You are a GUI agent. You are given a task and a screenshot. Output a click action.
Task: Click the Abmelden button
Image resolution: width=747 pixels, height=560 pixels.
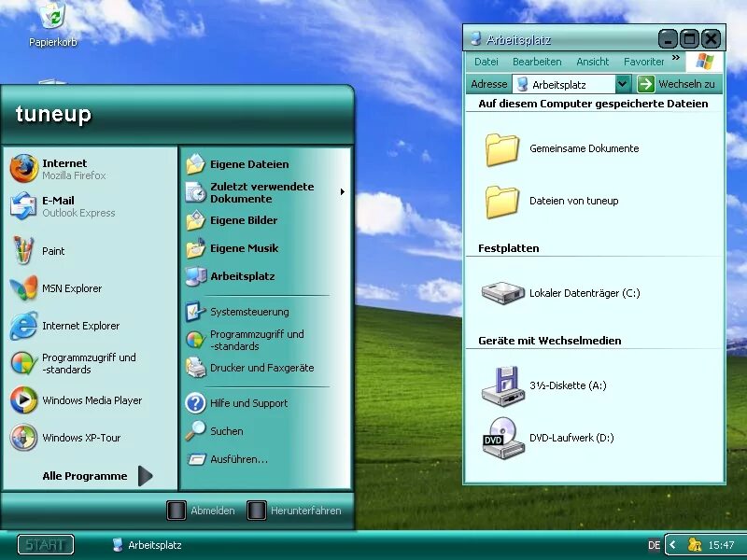(201, 511)
